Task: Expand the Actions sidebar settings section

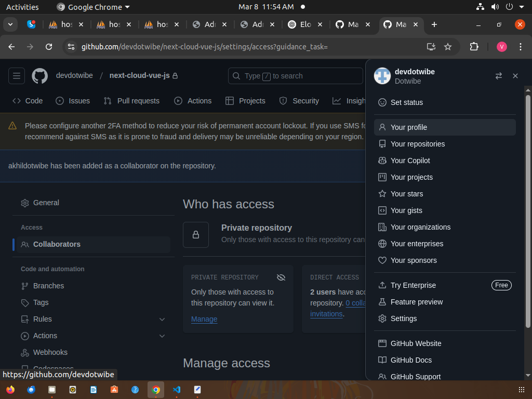Action: [x=162, y=336]
